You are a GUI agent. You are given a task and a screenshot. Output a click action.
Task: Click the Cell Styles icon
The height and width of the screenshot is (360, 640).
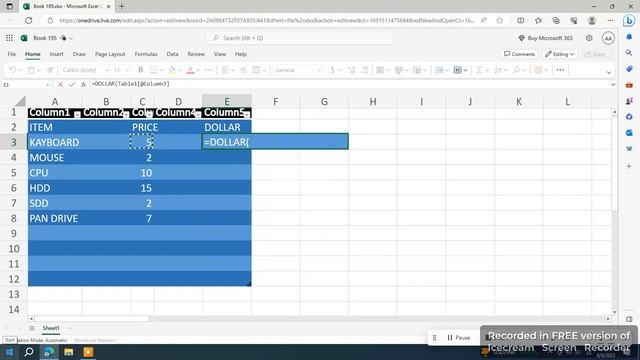[417, 70]
